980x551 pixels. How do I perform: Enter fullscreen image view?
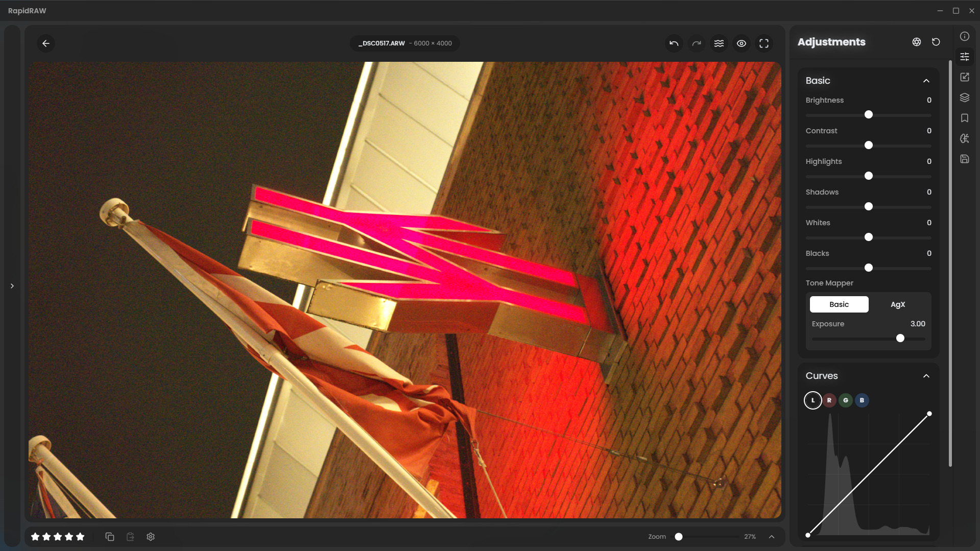pyautogui.click(x=763, y=43)
